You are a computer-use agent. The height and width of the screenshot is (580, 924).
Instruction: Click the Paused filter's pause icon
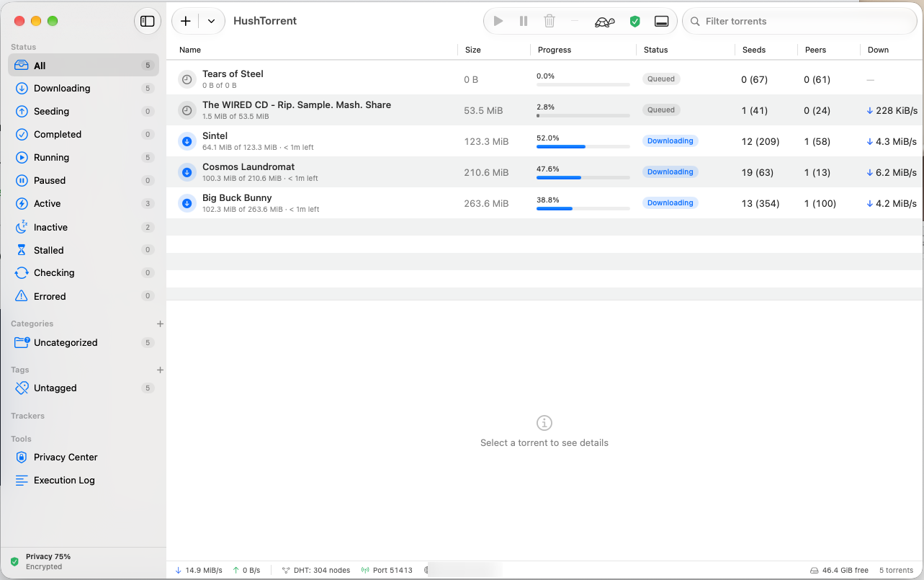(21, 181)
